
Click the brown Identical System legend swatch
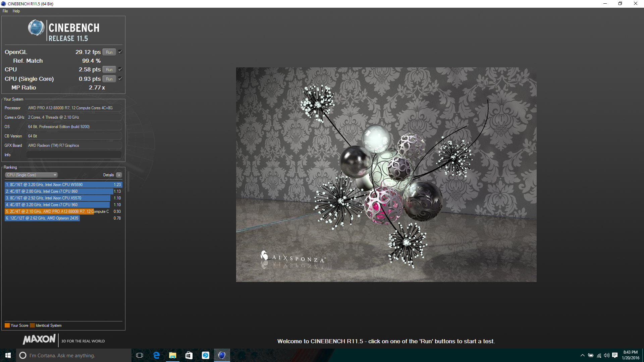pyautogui.click(x=32, y=325)
